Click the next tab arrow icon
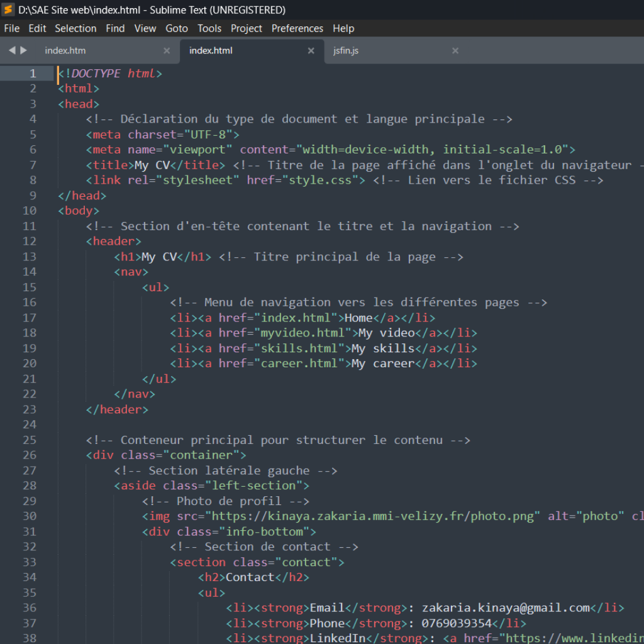Viewport: 644px width, 644px height. [x=24, y=50]
